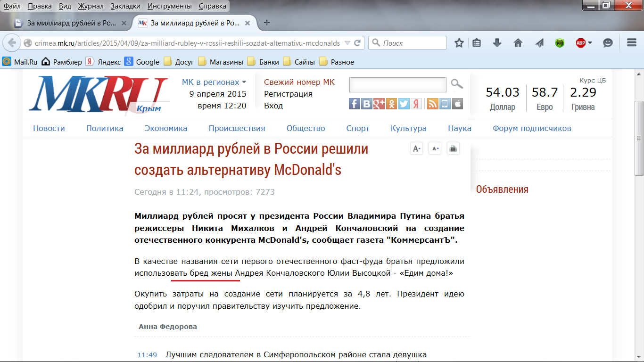Open the Справка menu

212,6
